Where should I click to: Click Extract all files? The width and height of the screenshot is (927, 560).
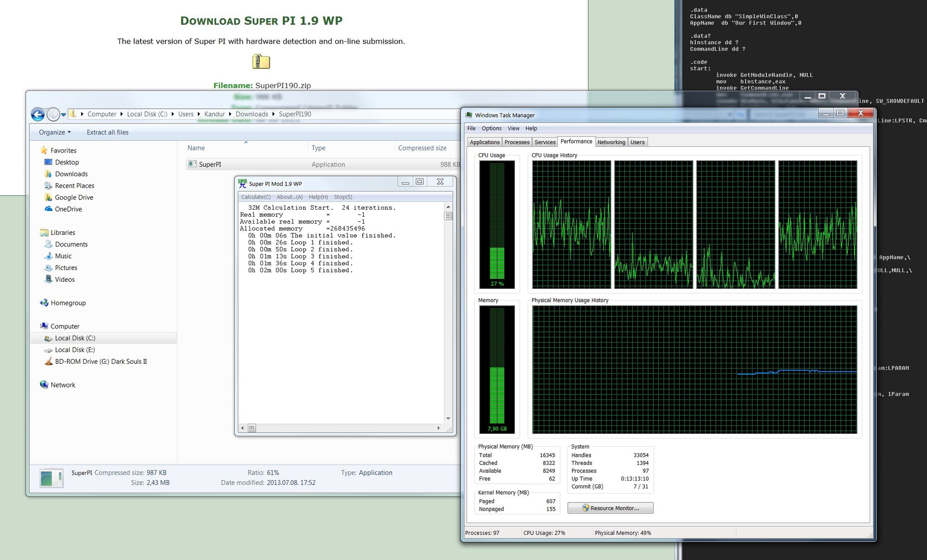[108, 132]
